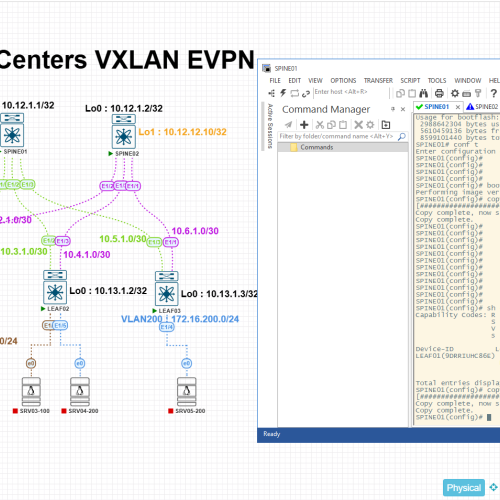
Task: Click the Help question mark icon
Action: pyautogui.click(x=493, y=93)
